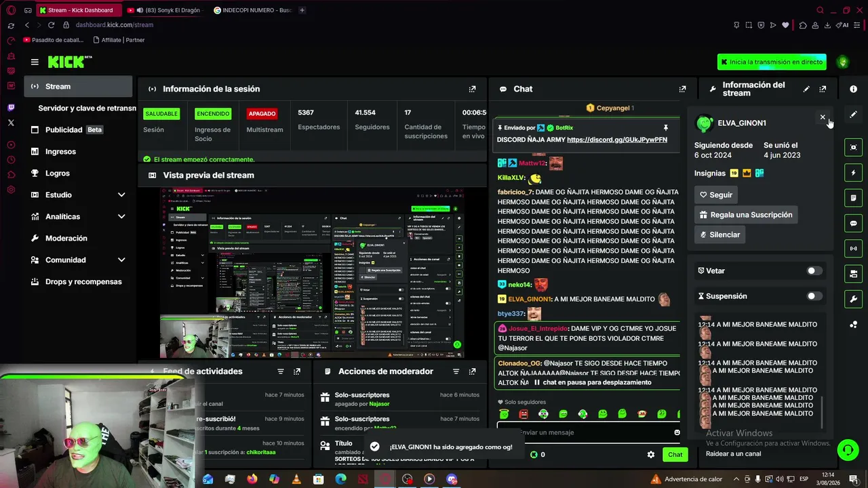Click the Advertencia de calor taskbar widget
The width and height of the screenshot is (868, 488).
[x=686, y=479]
